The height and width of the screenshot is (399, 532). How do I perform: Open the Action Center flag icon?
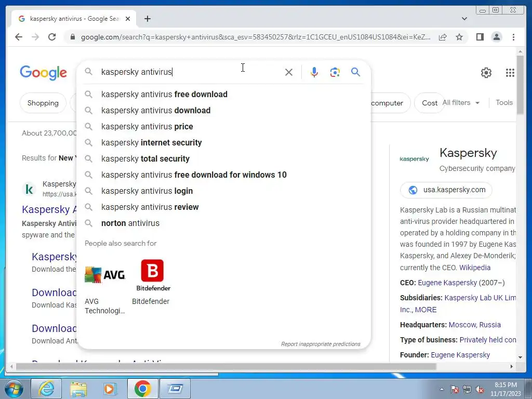tap(454, 389)
